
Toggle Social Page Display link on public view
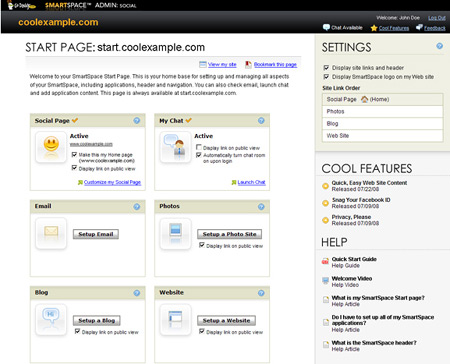point(74,168)
